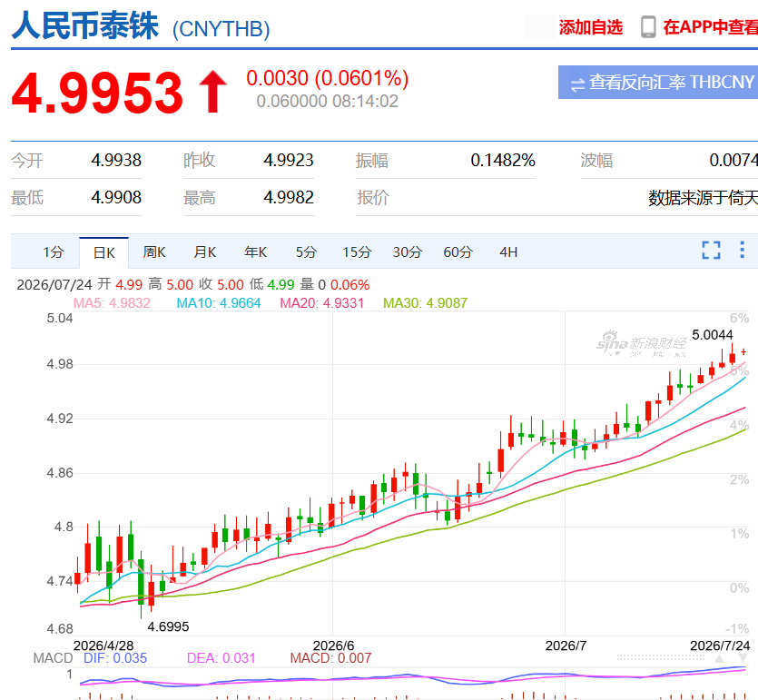758x700 pixels.
Task: Switch to the 月K chart tab
Action: (x=205, y=252)
